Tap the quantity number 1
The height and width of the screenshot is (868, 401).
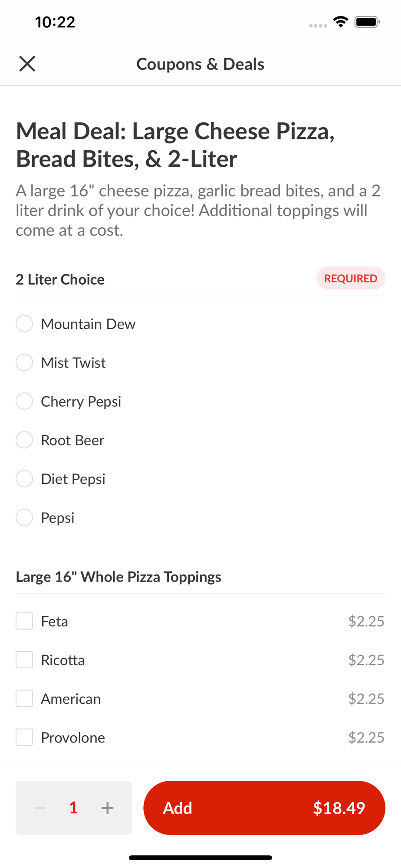[x=74, y=808]
